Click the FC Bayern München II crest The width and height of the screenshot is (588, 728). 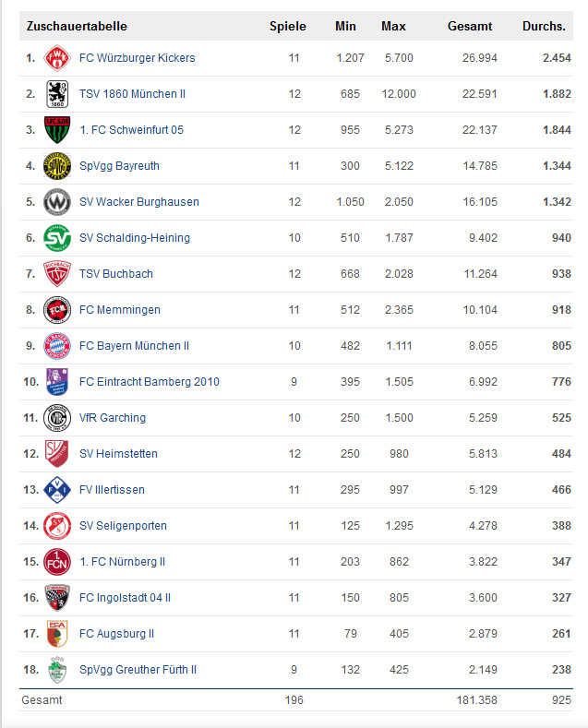[57, 346]
